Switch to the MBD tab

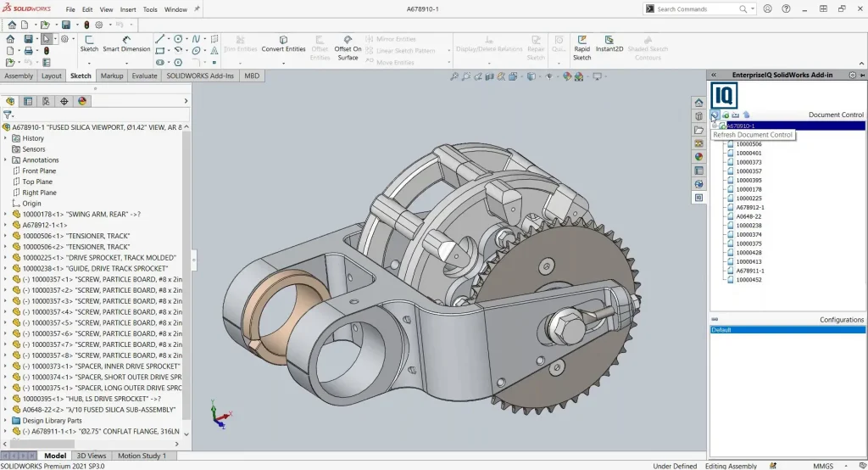pos(252,76)
